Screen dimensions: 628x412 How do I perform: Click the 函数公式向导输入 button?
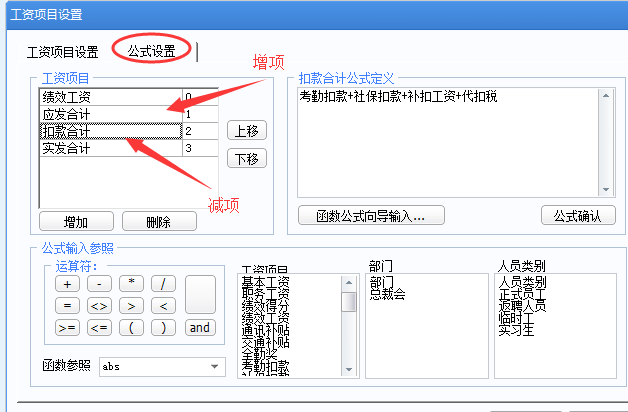(x=363, y=215)
